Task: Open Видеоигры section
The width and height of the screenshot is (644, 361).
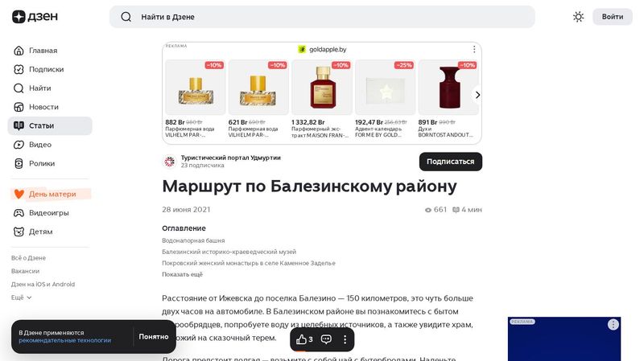Action: pos(48,213)
